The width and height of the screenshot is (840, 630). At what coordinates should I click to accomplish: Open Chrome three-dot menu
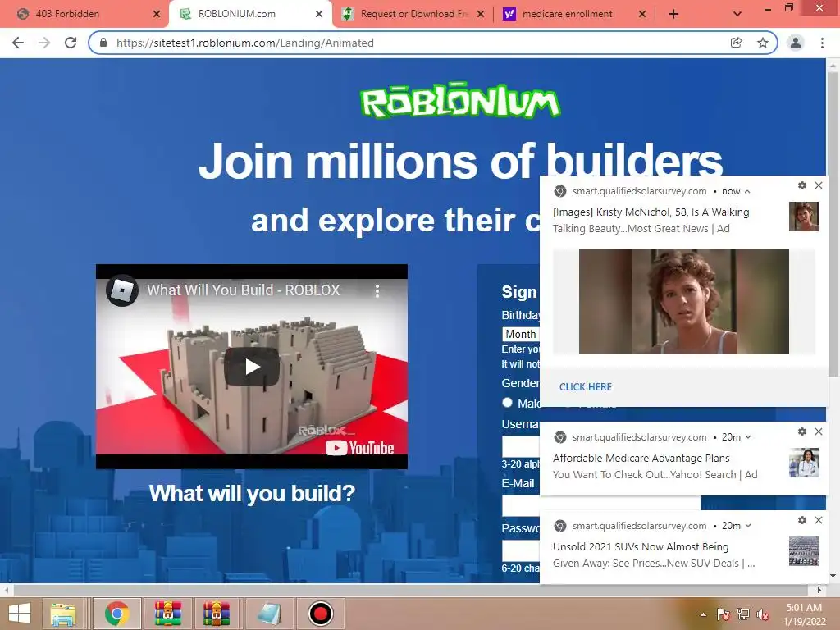click(x=822, y=43)
